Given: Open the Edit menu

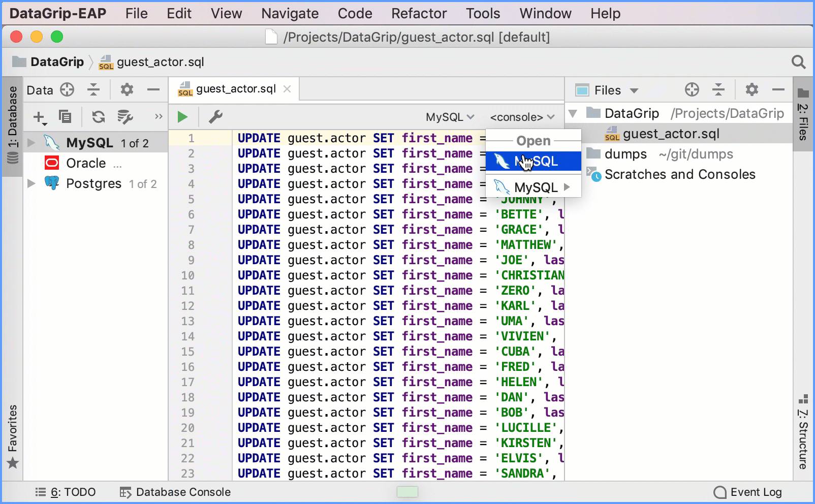Looking at the screenshot, I should (x=179, y=13).
